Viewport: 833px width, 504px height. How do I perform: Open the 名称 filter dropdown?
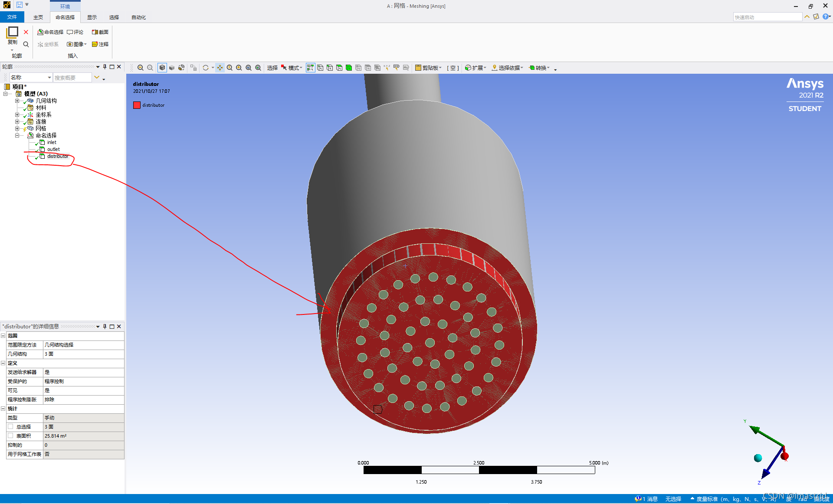tap(49, 78)
